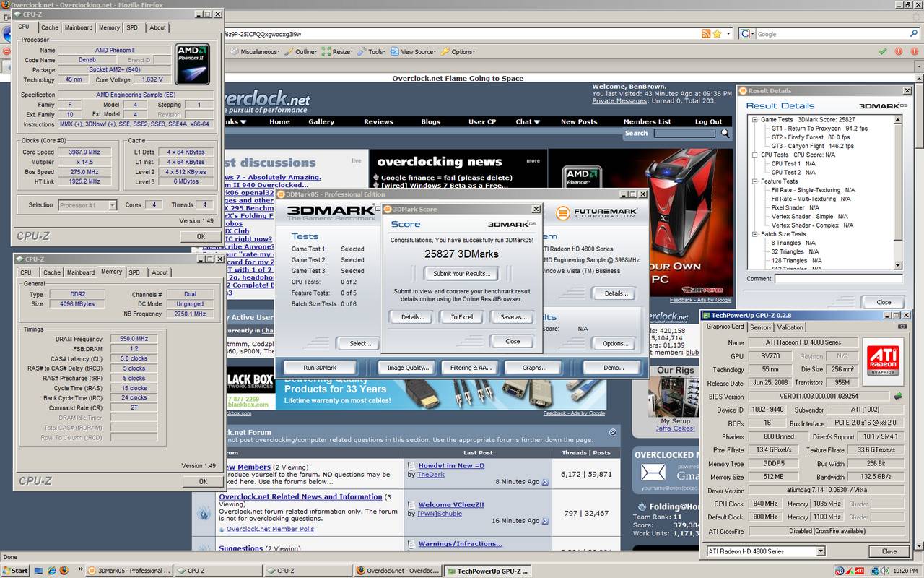Launch Firefox from quick launch bar
Screen dimensions: 924x578
pyautogui.click(x=64, y=570)
